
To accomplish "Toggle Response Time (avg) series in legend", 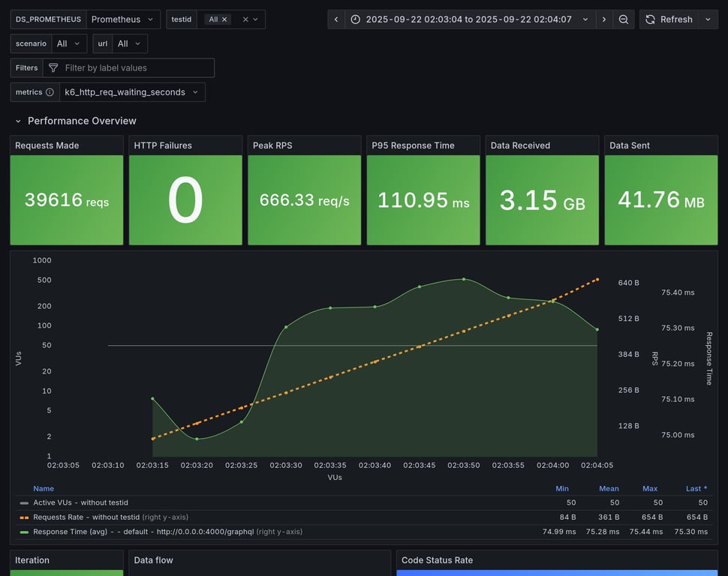I will (143, 532).
